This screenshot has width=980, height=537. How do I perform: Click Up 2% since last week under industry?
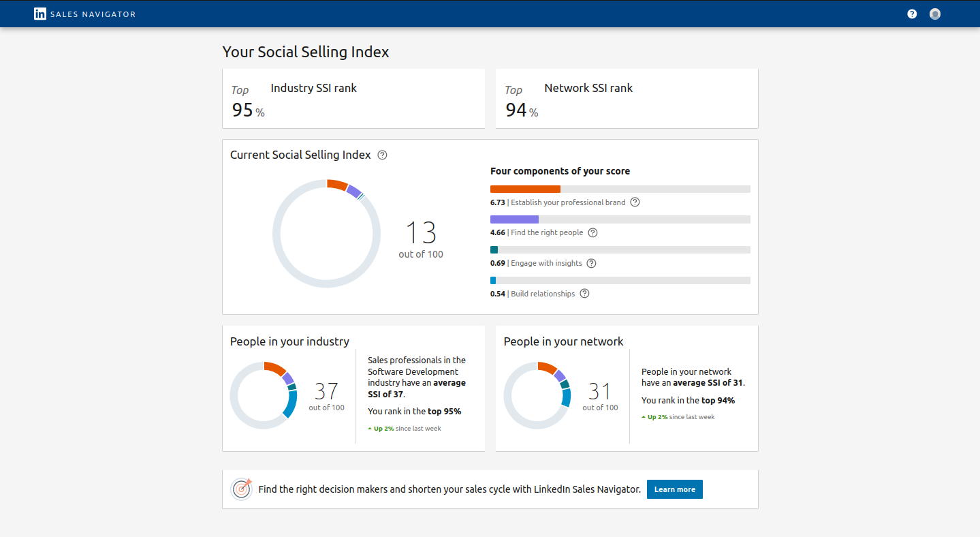click(405, 429)
